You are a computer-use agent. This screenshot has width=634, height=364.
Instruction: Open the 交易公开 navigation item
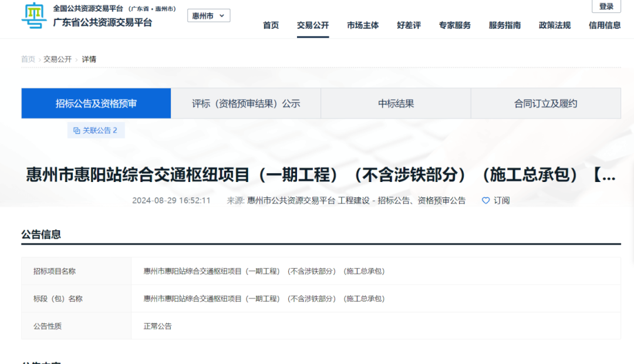point(312,25)
